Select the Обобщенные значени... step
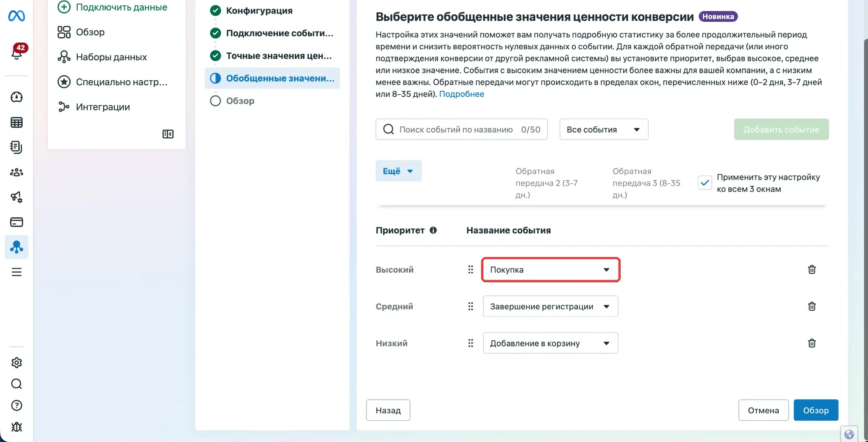 click(x=272, y=79)
